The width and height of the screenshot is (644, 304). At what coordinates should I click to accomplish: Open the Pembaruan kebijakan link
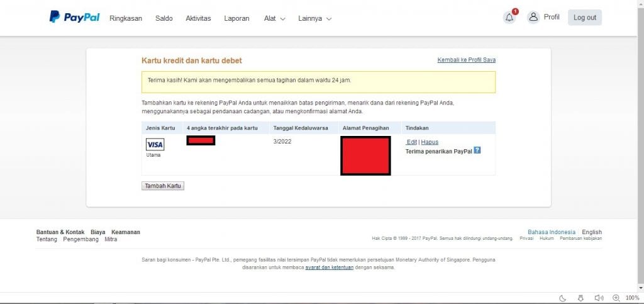tap(580, 239)
